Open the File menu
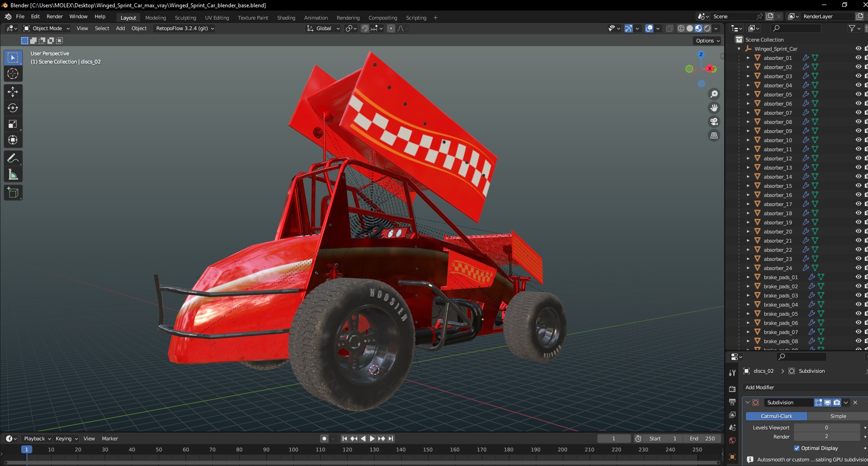 pos(20,16)
